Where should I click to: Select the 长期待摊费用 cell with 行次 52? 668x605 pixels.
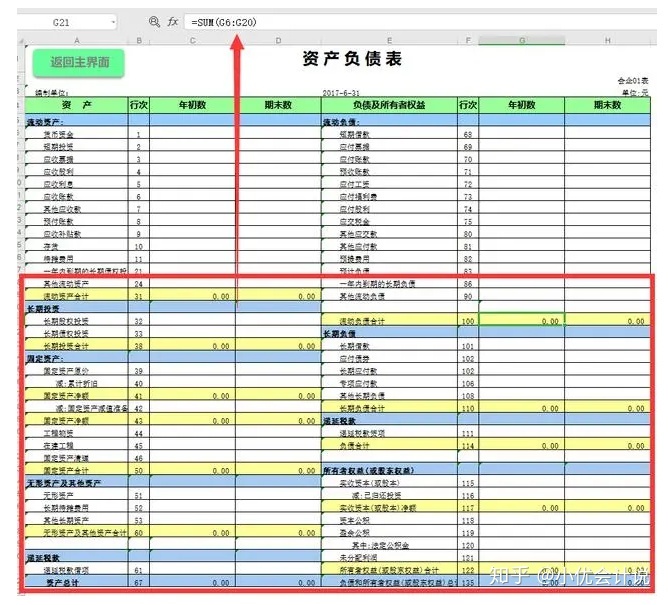(77, 508)
